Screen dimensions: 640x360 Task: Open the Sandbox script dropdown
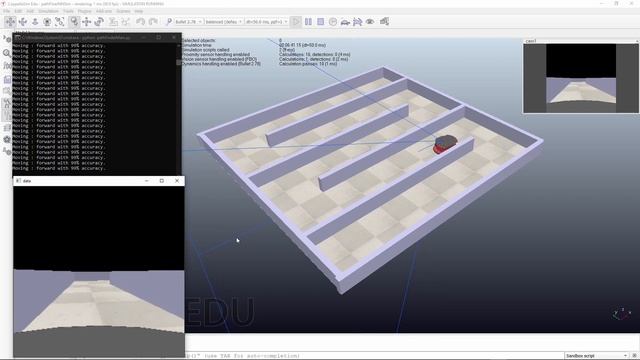coord(596,356)
